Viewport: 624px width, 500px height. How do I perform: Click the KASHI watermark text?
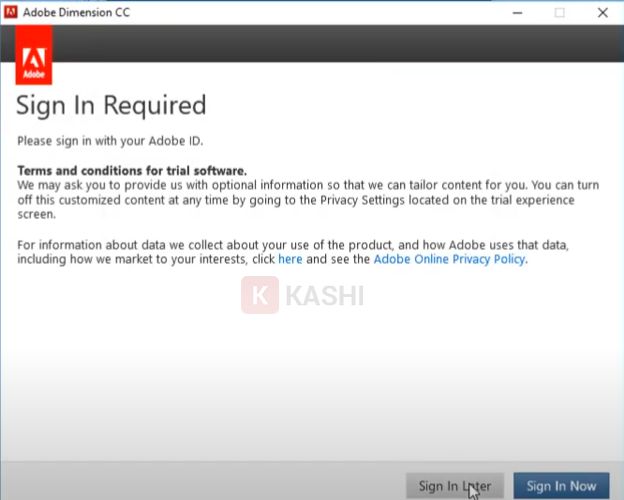click(x=325, y=296)
